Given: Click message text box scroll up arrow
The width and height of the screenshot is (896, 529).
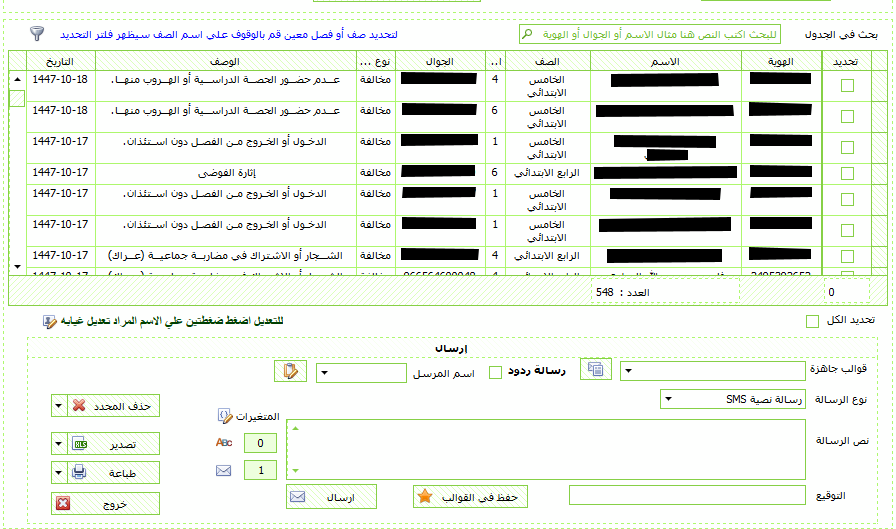Looking at the screenshot, I should pos(295,428).
